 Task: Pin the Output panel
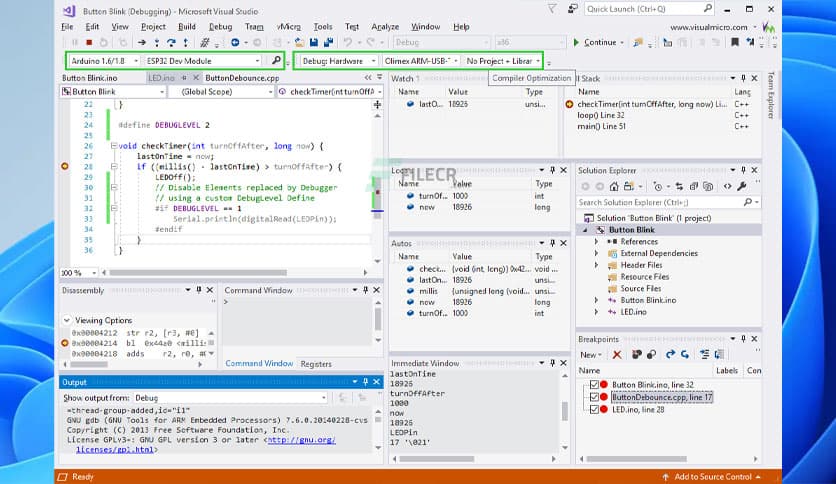(x=365, y=382)
